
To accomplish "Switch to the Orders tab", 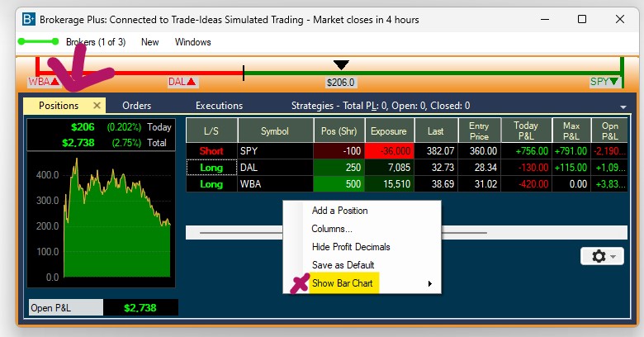I will click(136, 106).
